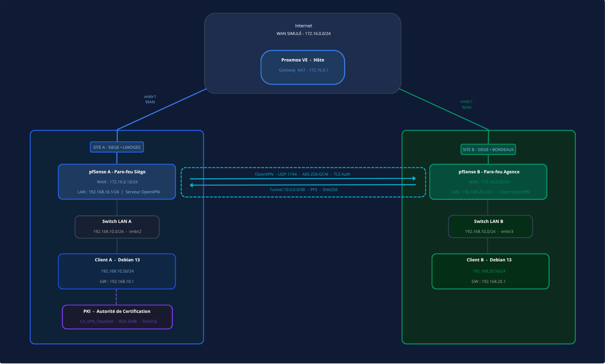The image size is (605, 364).
Task: Click the "OpenVPN - UDP 1194 - AES-256-GCM - TLS Auth" line
Action: pyautogui.click(x=302, y=174)
